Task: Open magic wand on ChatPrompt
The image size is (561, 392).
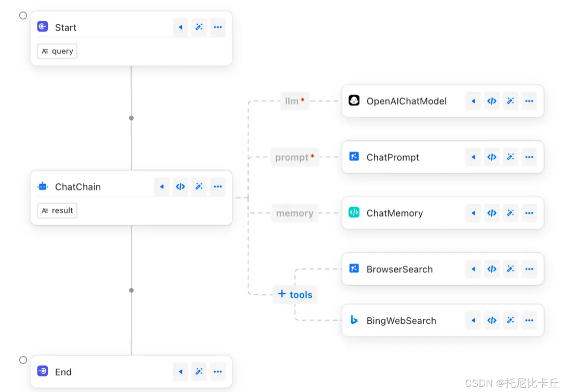Action: pyautogui.click(x=510, y=157)
